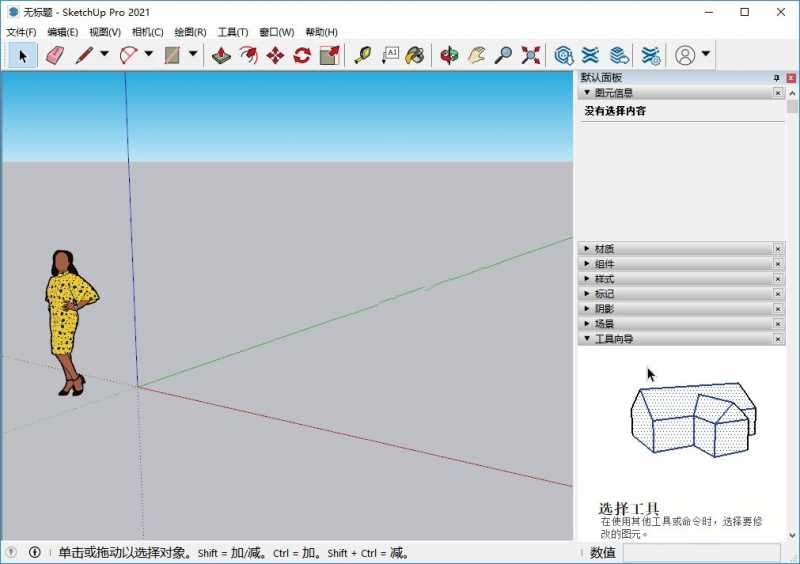Collapse the 工具向导 panel
The width and height of the screenshot is (800, 564).
pos(587,338)
